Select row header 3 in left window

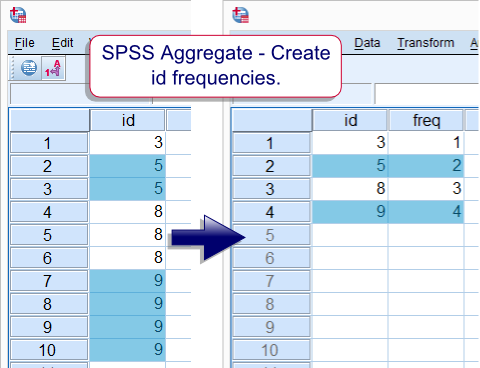(49, 189)
